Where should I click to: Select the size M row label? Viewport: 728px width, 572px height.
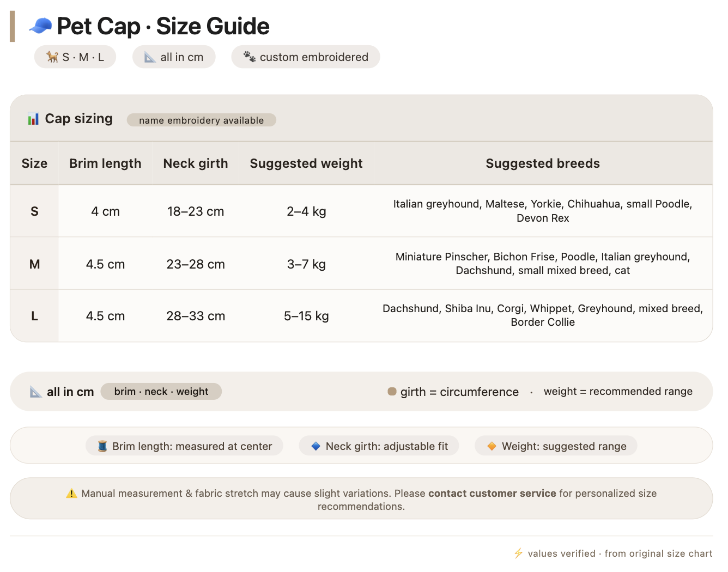tap(34, 264)
